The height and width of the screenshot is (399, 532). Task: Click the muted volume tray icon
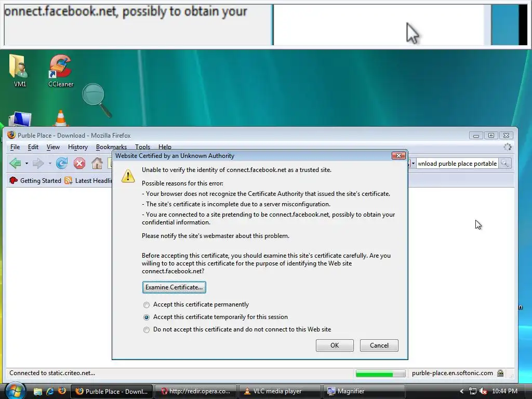pos(483,391)
